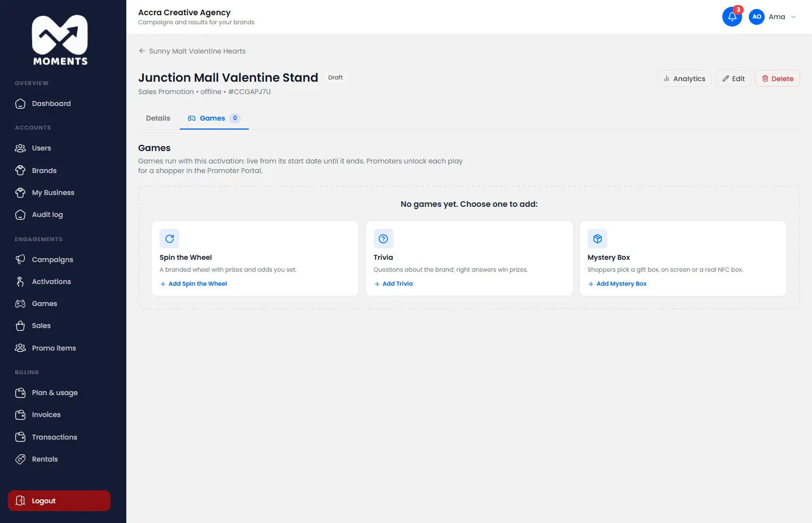Click the red Delete button

[x=778, y=78]
